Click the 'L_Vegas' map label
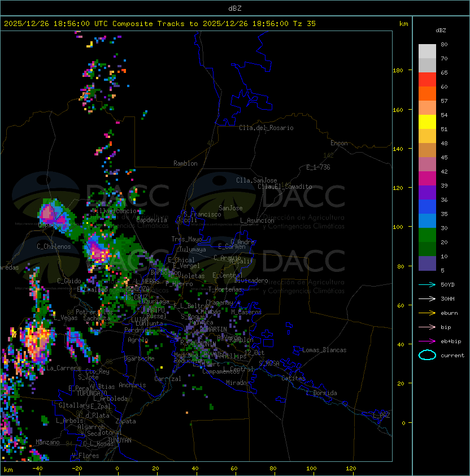 point(66,318)
